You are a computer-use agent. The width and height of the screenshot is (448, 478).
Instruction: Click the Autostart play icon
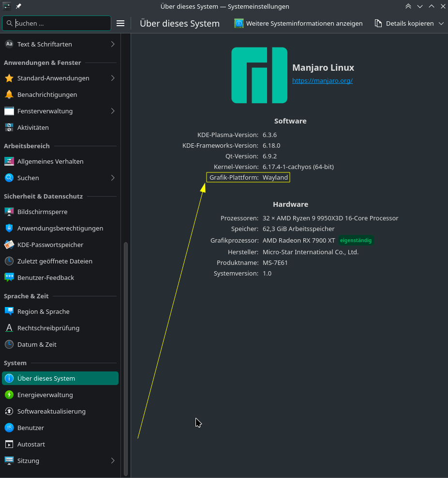pyautogui.click(x=9, y=444)
